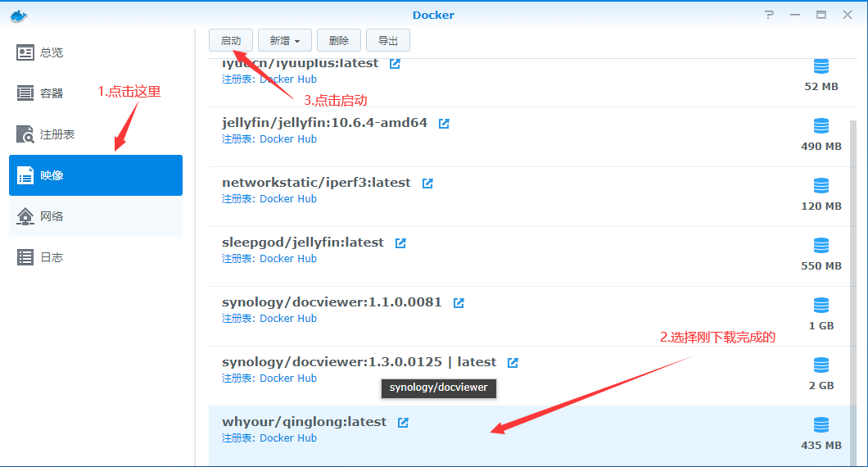Open external link for networkstatic/iperf3:latest

pos(427,184)
